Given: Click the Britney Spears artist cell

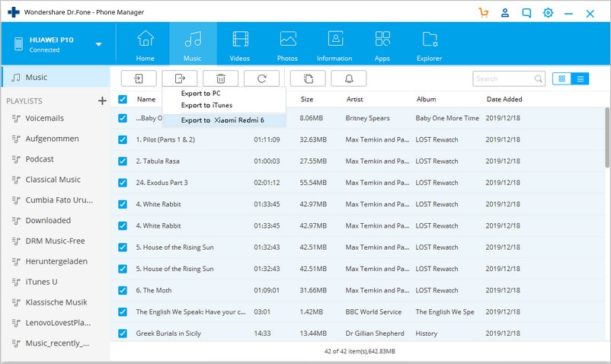Looking at the screenshot, I should 367,118.
